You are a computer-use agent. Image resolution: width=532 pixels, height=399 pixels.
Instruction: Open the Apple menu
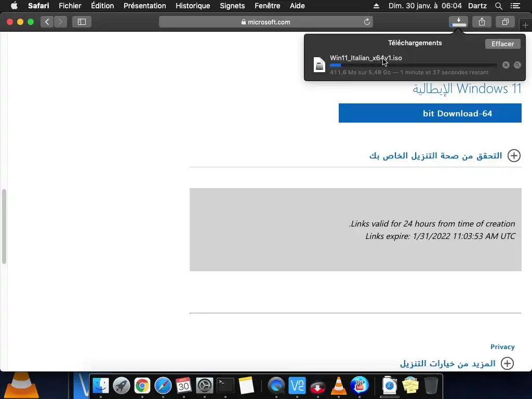pyautogui.click(x=14, y=6)
